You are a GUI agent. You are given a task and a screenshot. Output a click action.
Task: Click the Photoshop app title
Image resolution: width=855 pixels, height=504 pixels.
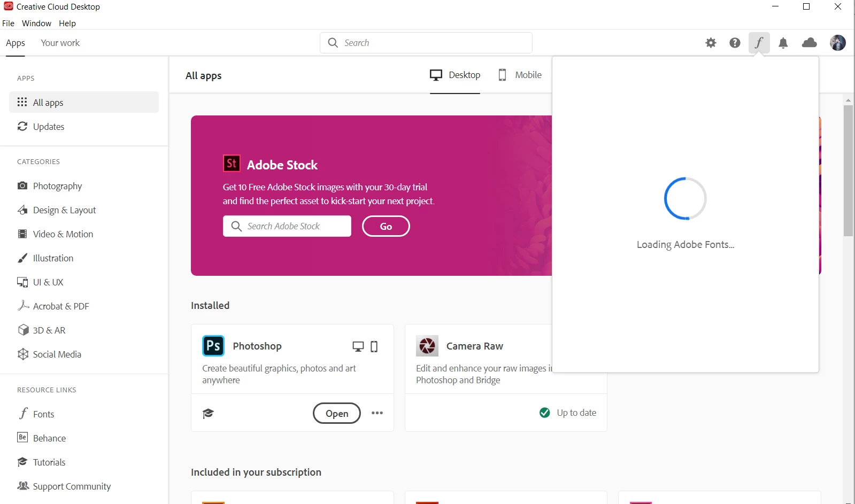[x=257, y=346]
